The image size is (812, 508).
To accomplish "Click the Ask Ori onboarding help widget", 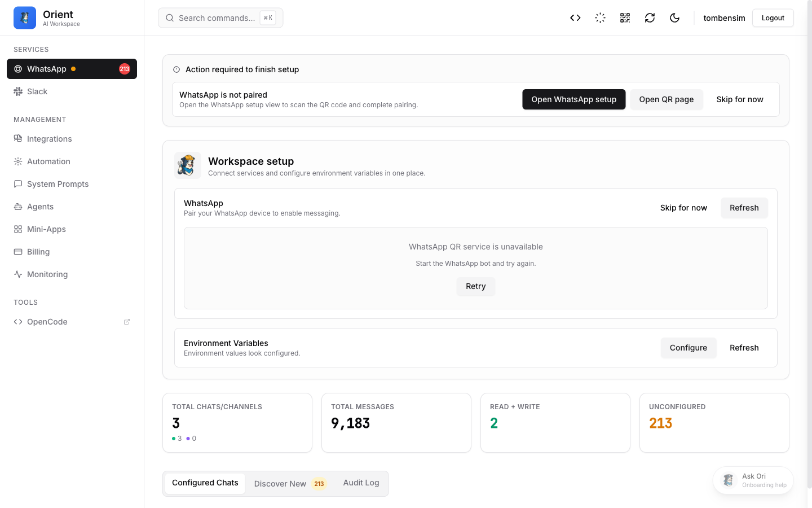I will (x=753, y=480).
